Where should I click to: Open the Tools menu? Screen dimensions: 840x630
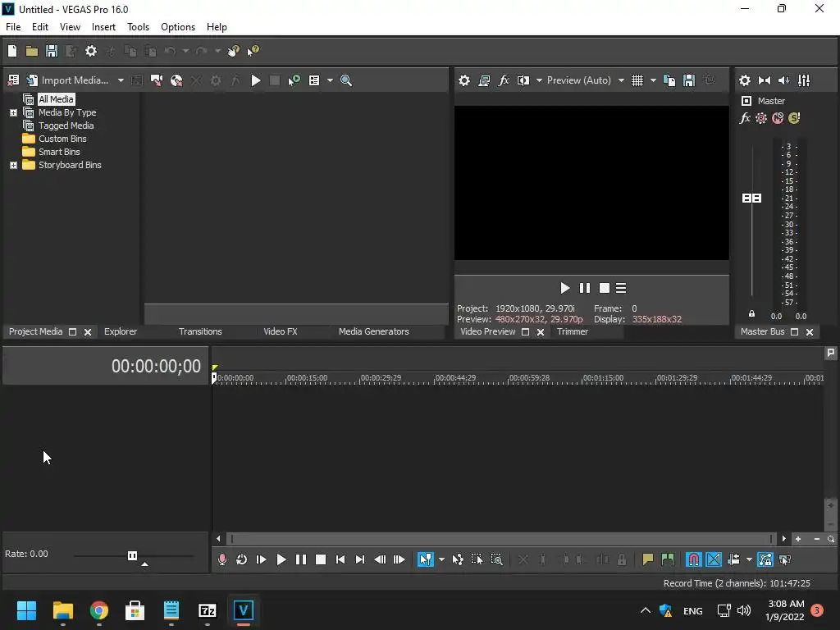coord(138,27)
